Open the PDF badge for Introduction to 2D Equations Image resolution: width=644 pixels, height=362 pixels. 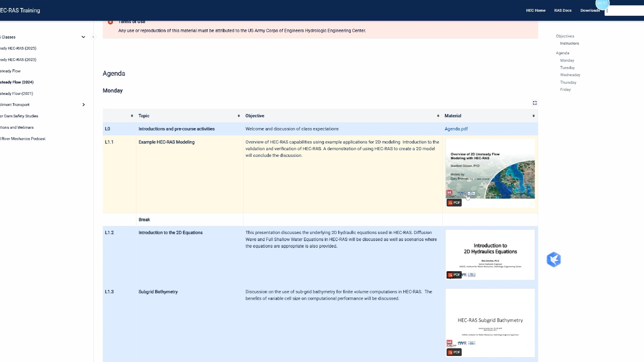454,275
